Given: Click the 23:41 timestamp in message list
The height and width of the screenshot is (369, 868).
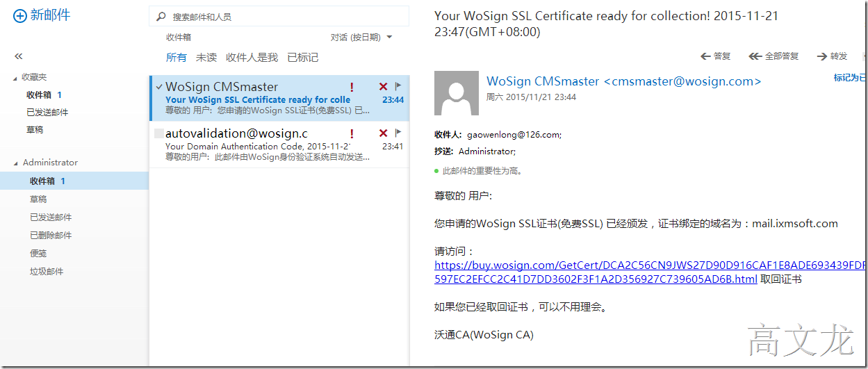Looking at the screenshot, I should 393,147.
